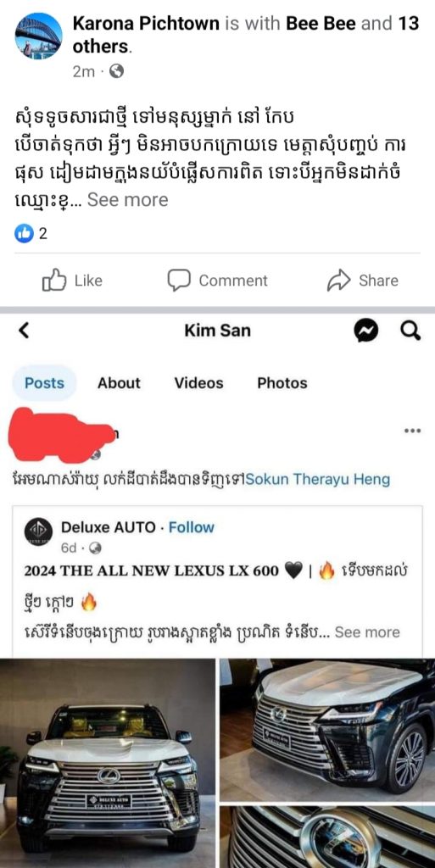Switch to the Videos tab
The image size is (435, 868).
click(x=198, y=383)
